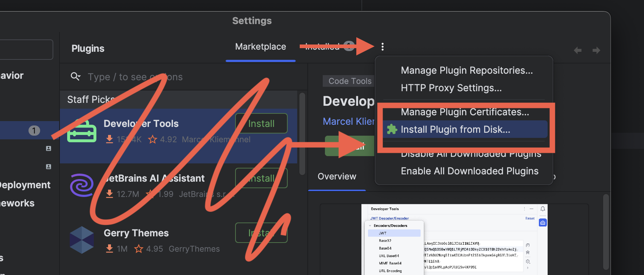Click the JetBrains AI Assistant swirl icon
Viewport: 644px width, 275px height.
(82, 185)
